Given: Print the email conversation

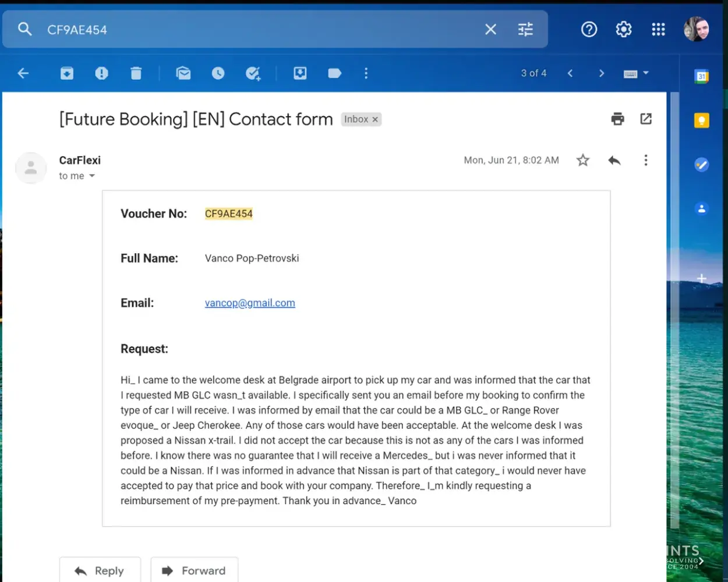Looking at the screenshot, I should (617, 119).
